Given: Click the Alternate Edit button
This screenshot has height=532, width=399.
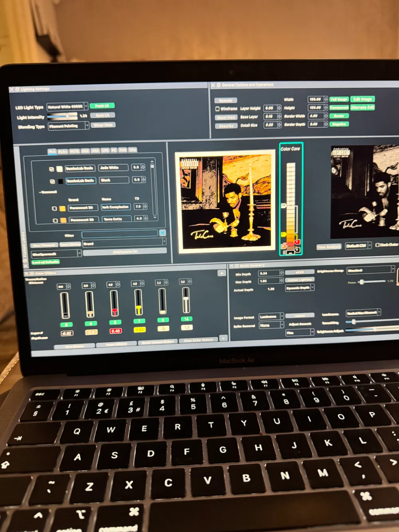Looking at the screenshot, I should tap(362, 107).
